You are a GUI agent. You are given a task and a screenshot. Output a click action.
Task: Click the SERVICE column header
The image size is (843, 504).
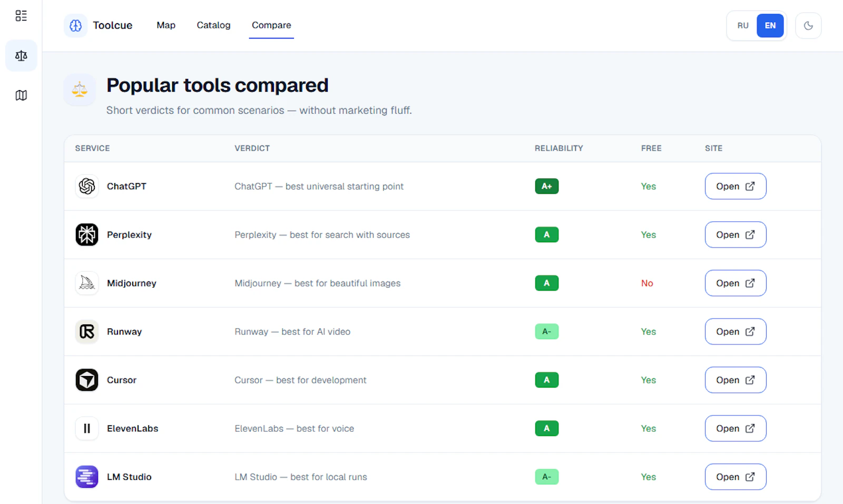pyautogui.click(x=92, y=148)
